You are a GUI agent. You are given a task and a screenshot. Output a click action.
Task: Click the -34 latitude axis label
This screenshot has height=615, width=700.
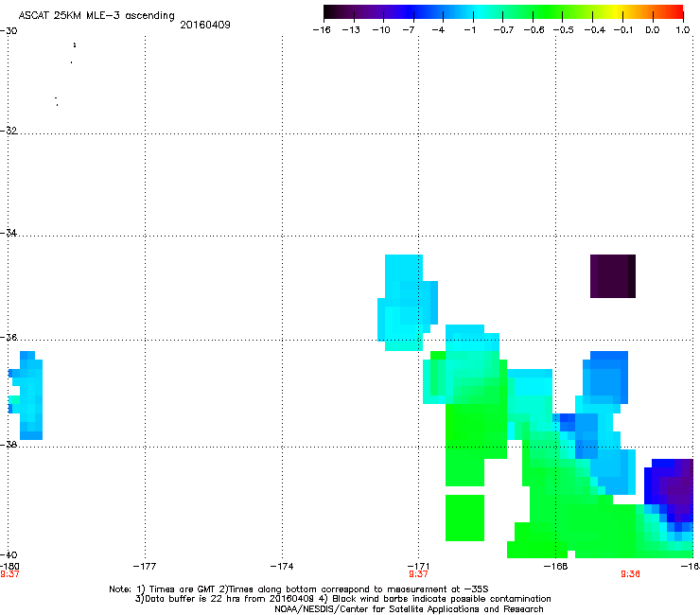click(9, 233)
